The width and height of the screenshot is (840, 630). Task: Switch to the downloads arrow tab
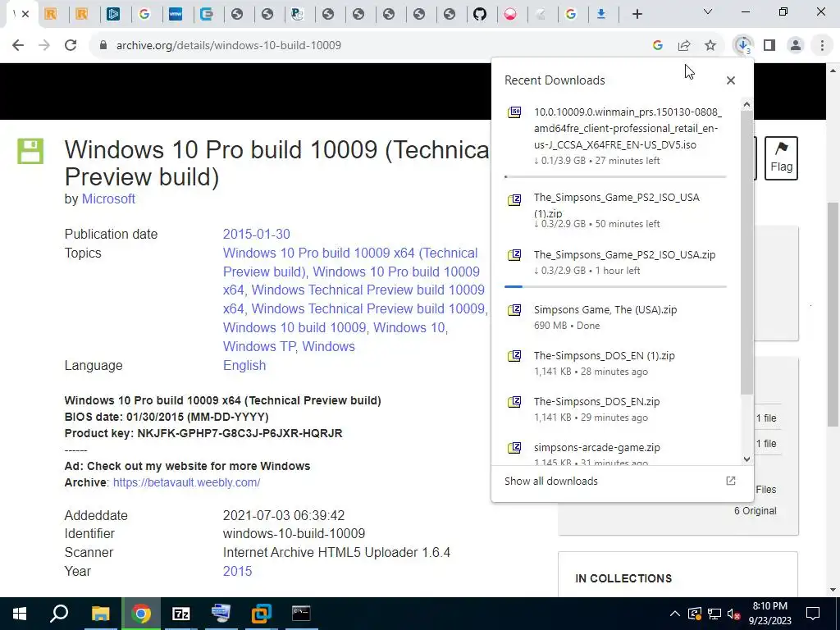601,14
